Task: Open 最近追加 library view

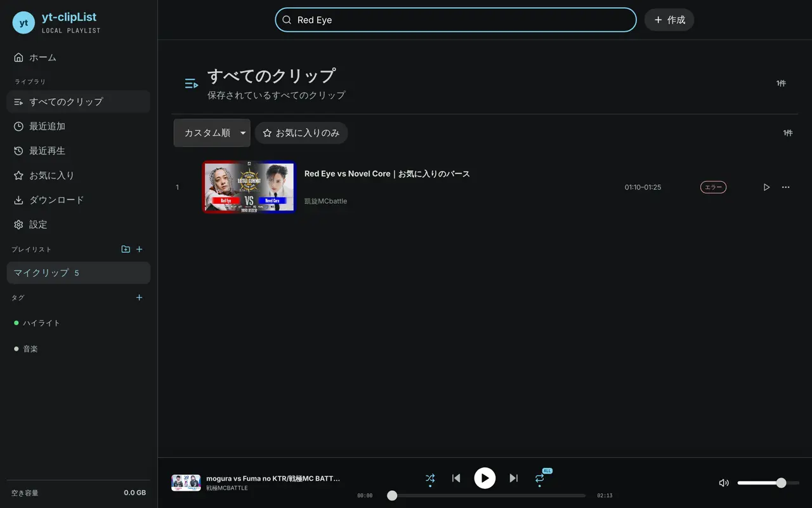Action: 78,126
